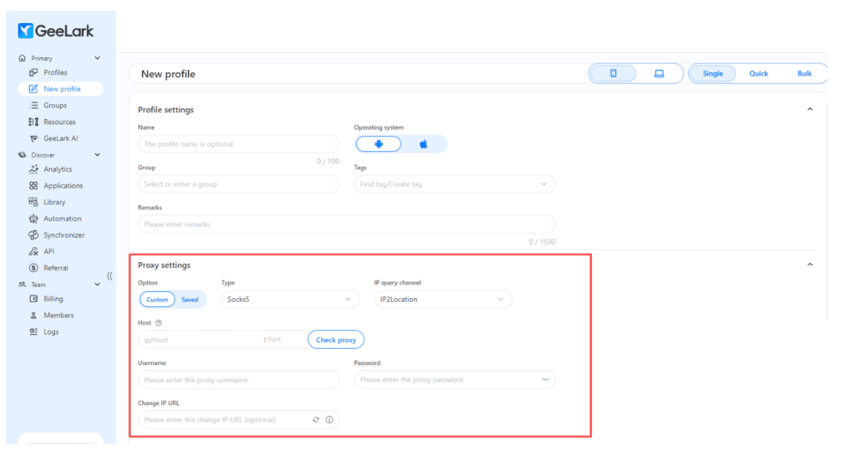This screenshot has height=453, width=868.
Task: Select the Analytics sidebar item
Action: [x=48, y=169]
